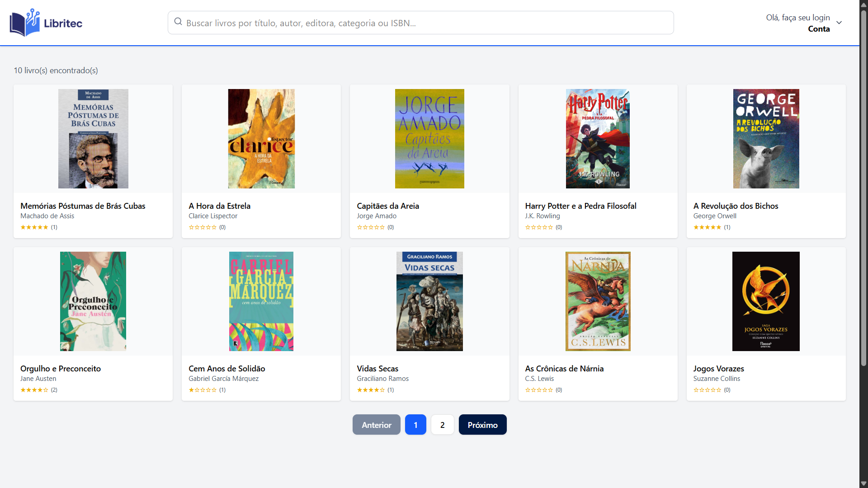Click the Anterior pagination button
This screenshot has height=488, width=868.
click(377, 425)
